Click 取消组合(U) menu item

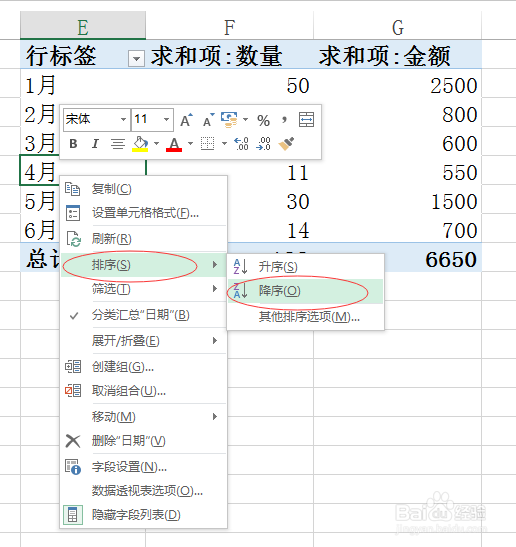[x=144, y=391]
